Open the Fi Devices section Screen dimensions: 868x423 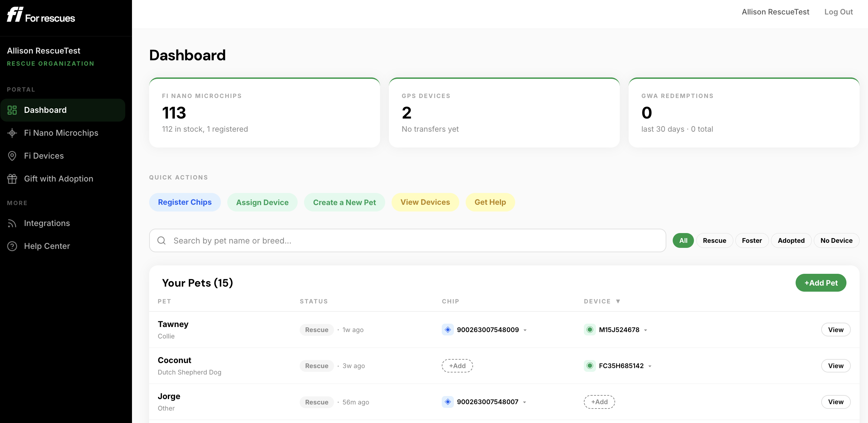point(63,156)
